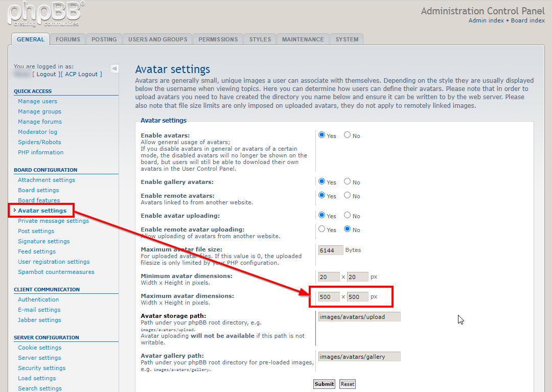Viewport: 552px width, 392px height.
Task: Open the Maintenance tab
Action: 303,39
